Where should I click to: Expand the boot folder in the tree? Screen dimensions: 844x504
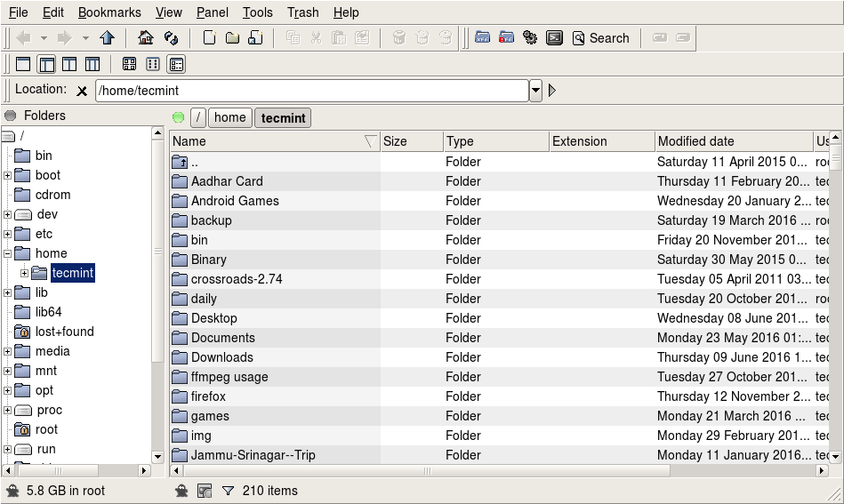(8, 175)
